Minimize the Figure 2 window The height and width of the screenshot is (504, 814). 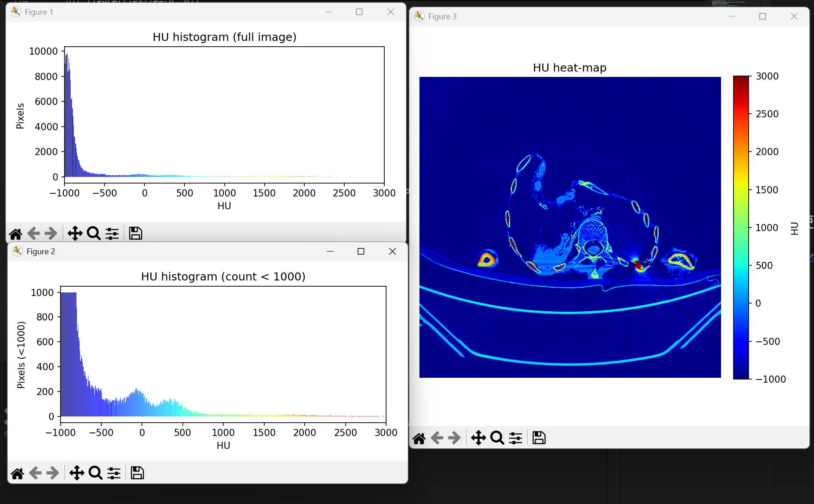pyautogui.click(x=330, y=252)
